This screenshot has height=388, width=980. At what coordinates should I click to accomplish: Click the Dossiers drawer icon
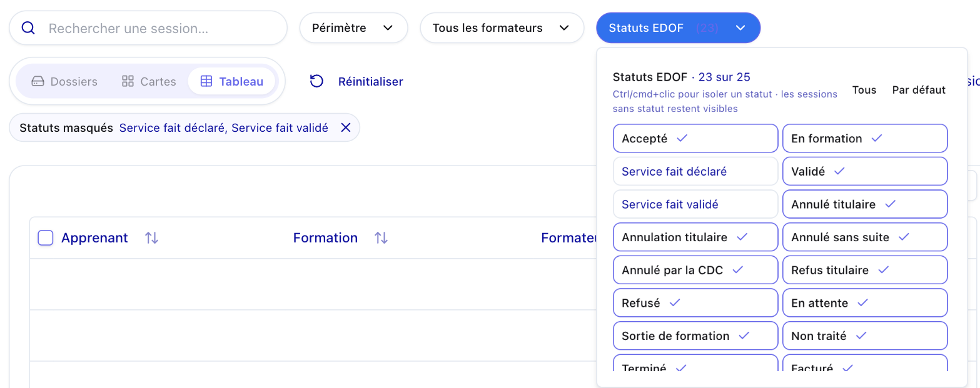(38, 81)
